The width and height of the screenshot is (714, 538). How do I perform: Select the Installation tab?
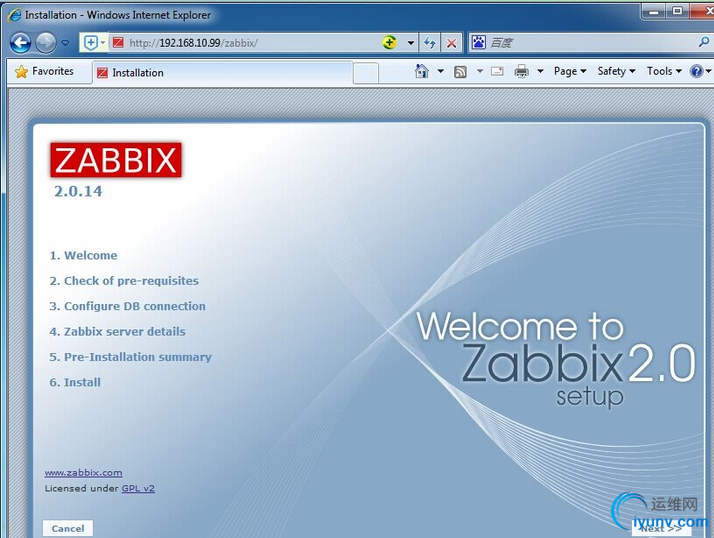(222, 72)
